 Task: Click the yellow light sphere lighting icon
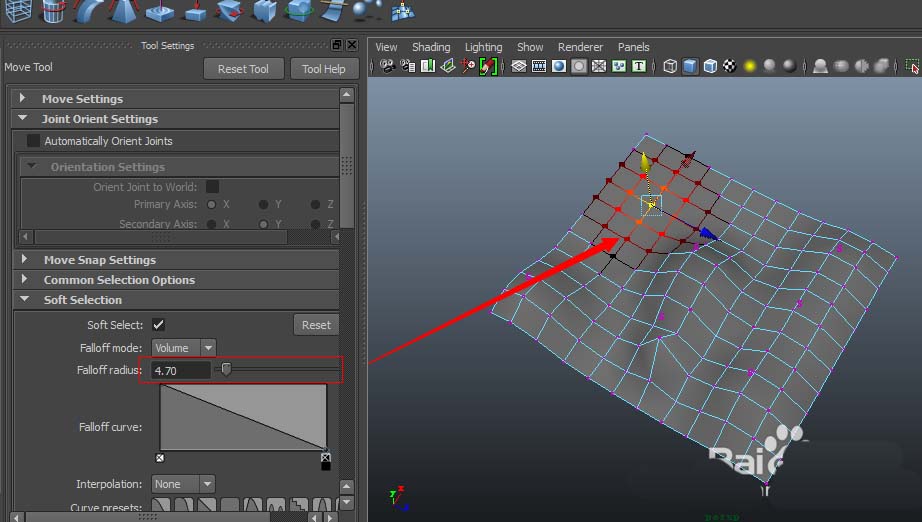point(749,66)
